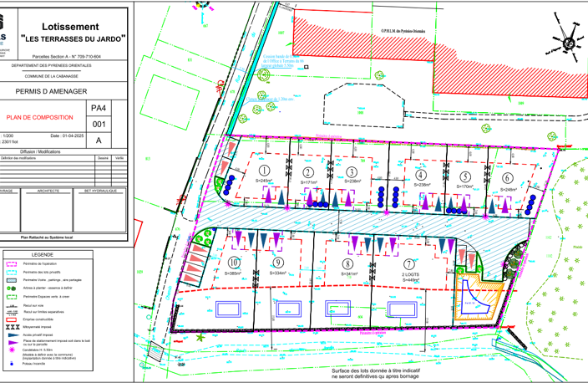
Task: Click the 'Lotissement' title text
Action: point(70,27)
